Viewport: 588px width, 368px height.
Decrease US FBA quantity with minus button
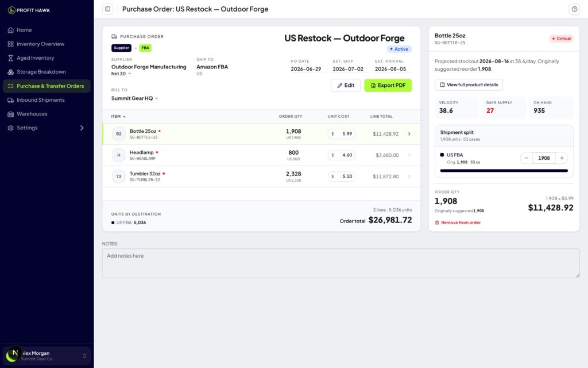(526, 158)
